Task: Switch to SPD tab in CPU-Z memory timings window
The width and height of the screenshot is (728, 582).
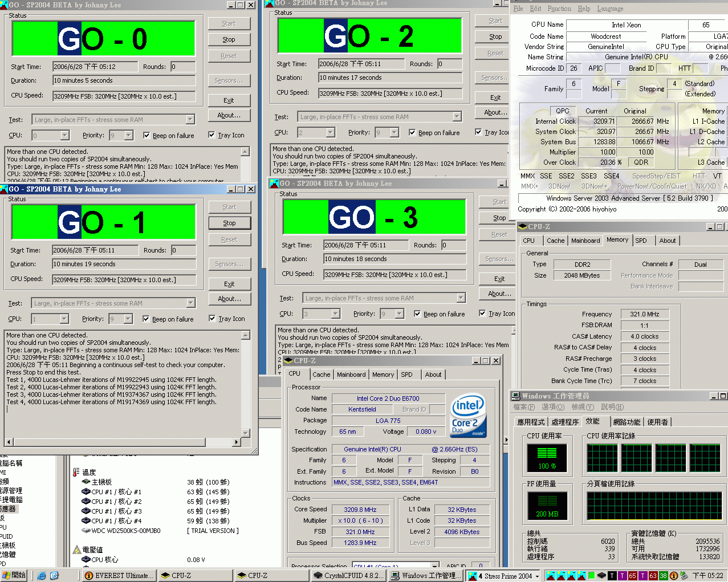Action: pos(641,241)
